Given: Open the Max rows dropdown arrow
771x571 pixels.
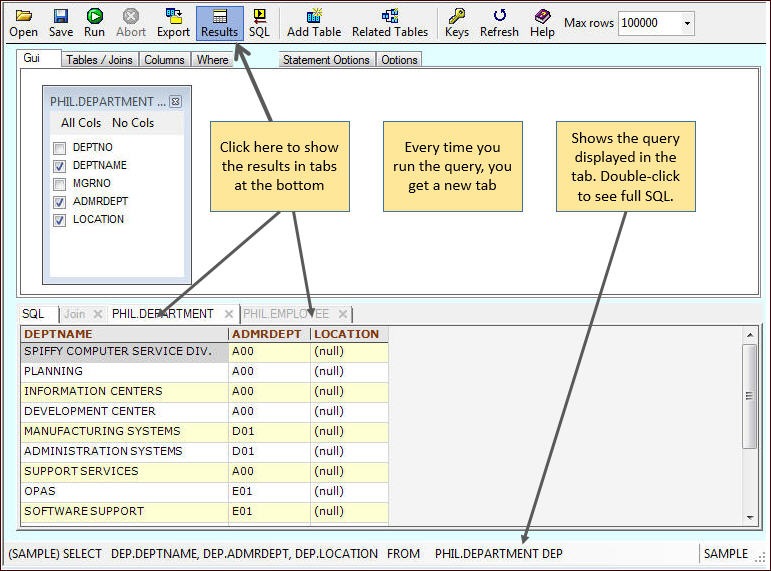Looking at the screenshot, I should click(687, 23).
